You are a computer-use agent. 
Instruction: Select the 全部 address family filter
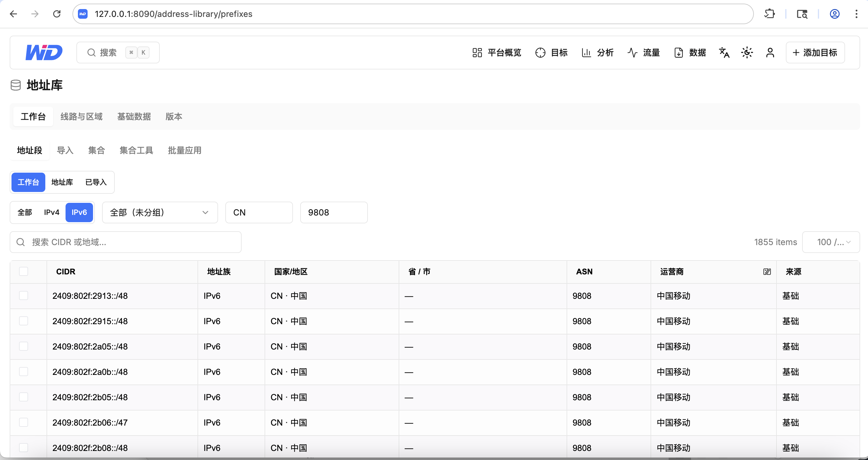[x=24, y=212]
